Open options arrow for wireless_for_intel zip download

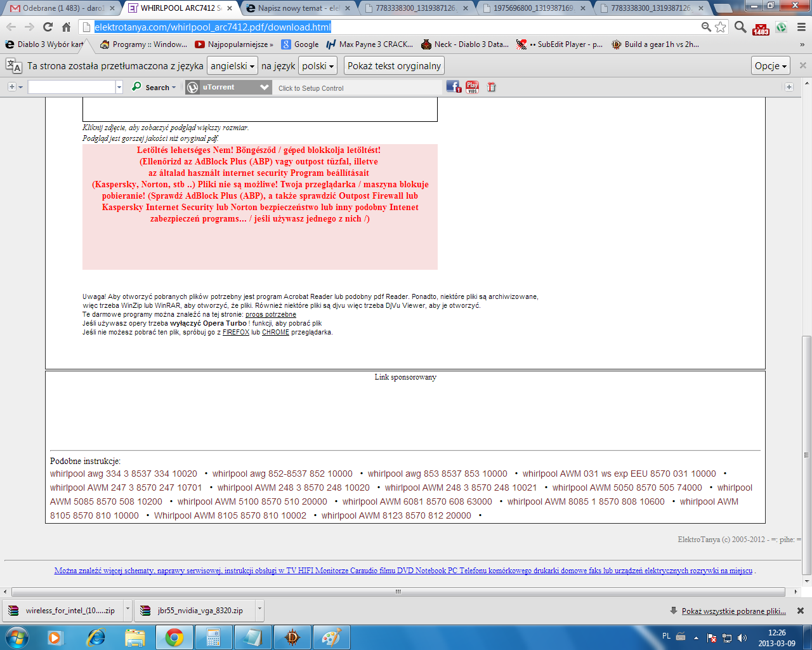coord(128,609)
